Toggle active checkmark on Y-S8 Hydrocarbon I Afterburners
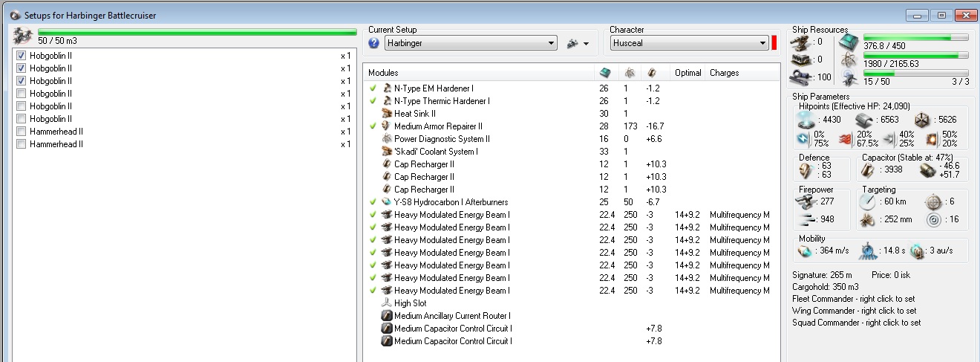 click(373, 202)
